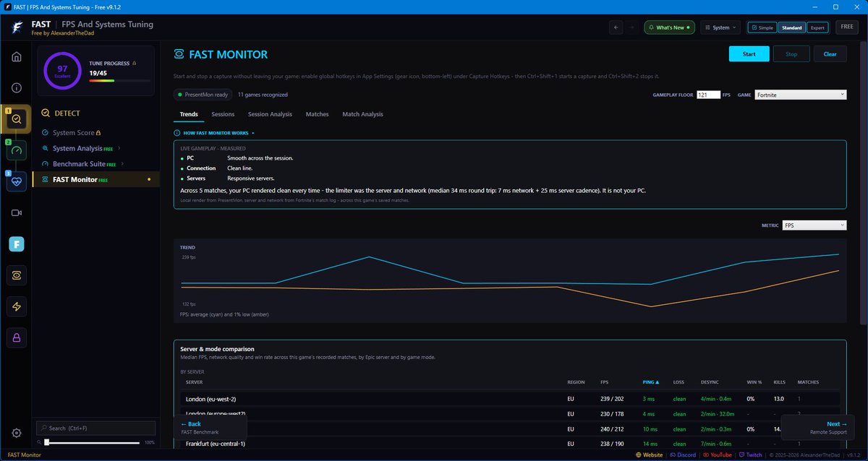
Task: Open the Info sidebar icon
Action: (16, 87)
